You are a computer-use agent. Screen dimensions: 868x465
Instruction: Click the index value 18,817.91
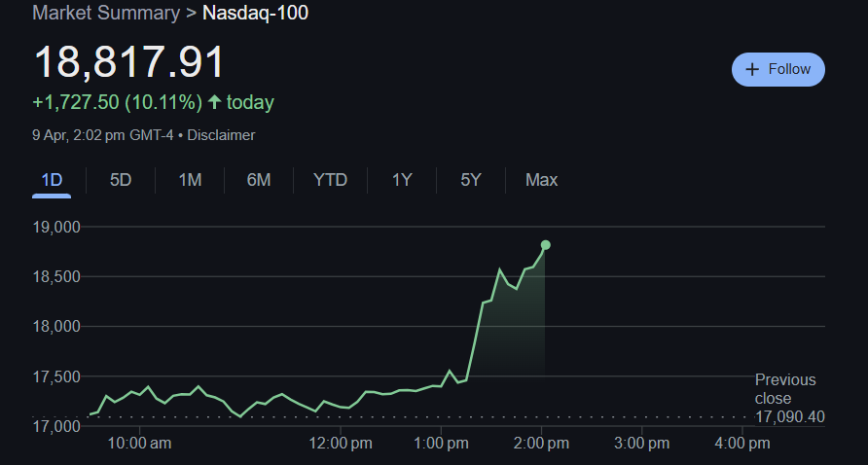click(x=129, y=62)
